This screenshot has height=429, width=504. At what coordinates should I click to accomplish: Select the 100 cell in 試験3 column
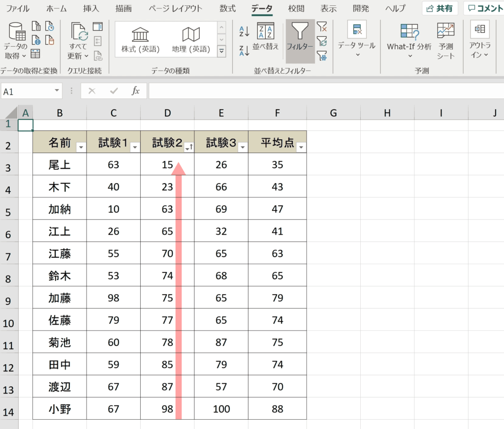[x=221, y=408]
